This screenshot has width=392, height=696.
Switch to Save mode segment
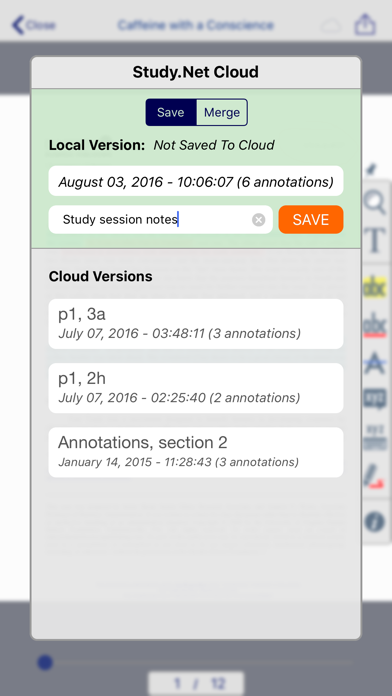coord(171,112)
